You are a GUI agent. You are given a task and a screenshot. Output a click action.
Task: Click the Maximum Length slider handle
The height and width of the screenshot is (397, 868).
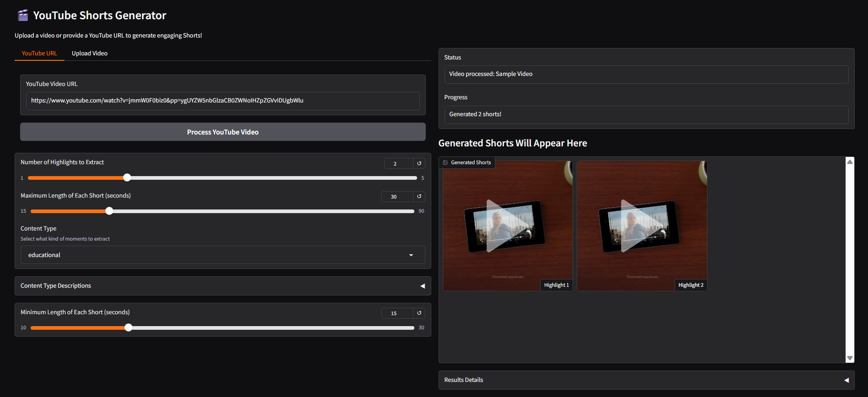point(109,211)
